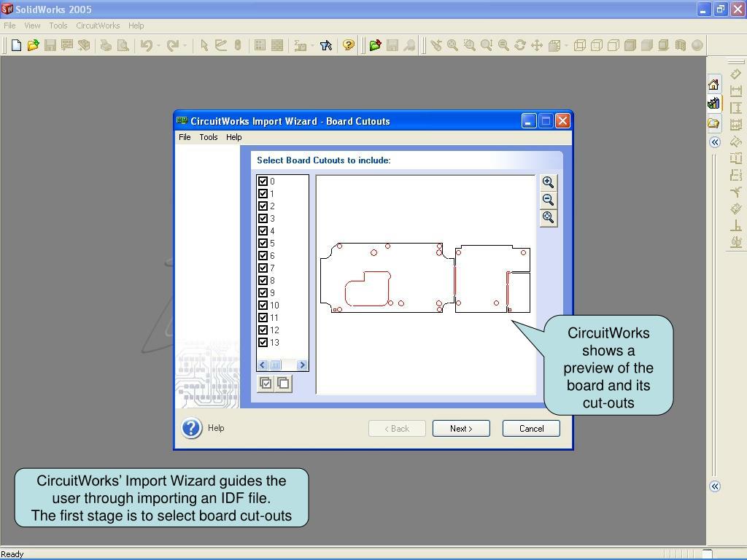Open the wizard's Help menu
This screenshot has height=560, width=747.
pos(234,137)
